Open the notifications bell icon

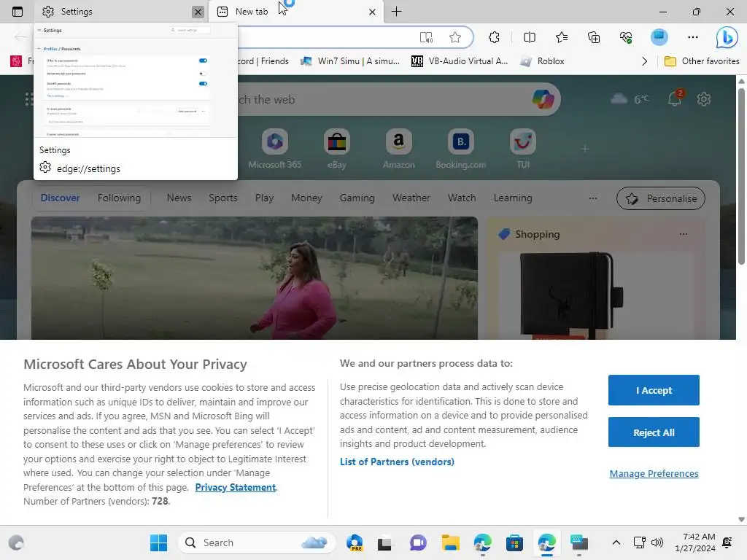[x=675, y=98]
